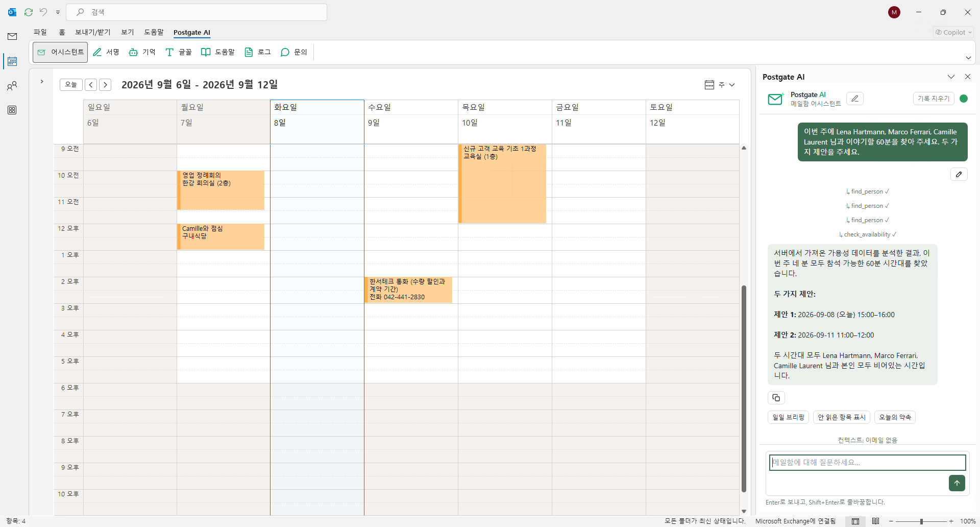Open the Apps grid in sidebar
980x527 pixels.
point(12,110)
